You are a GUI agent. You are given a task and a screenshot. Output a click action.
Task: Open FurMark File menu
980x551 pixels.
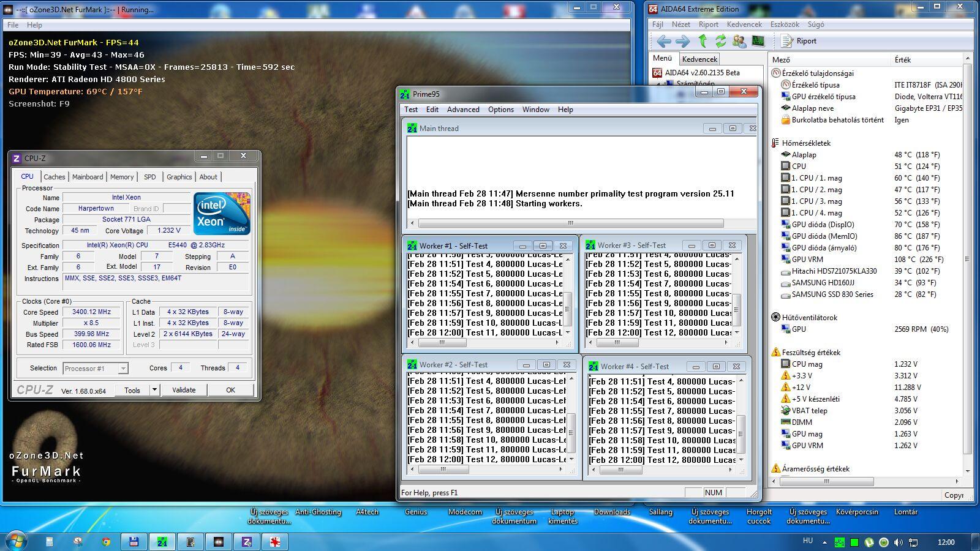(x=13, y=25)
